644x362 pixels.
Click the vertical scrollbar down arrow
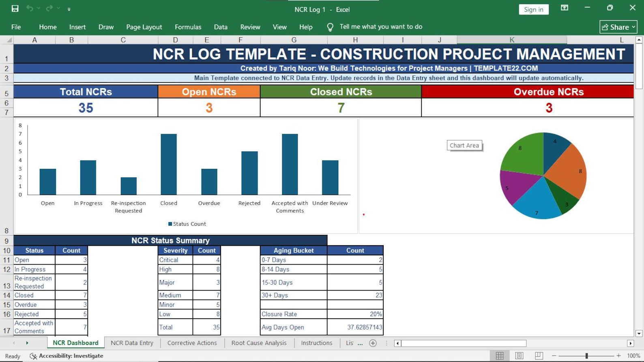(x=639, y=334)
